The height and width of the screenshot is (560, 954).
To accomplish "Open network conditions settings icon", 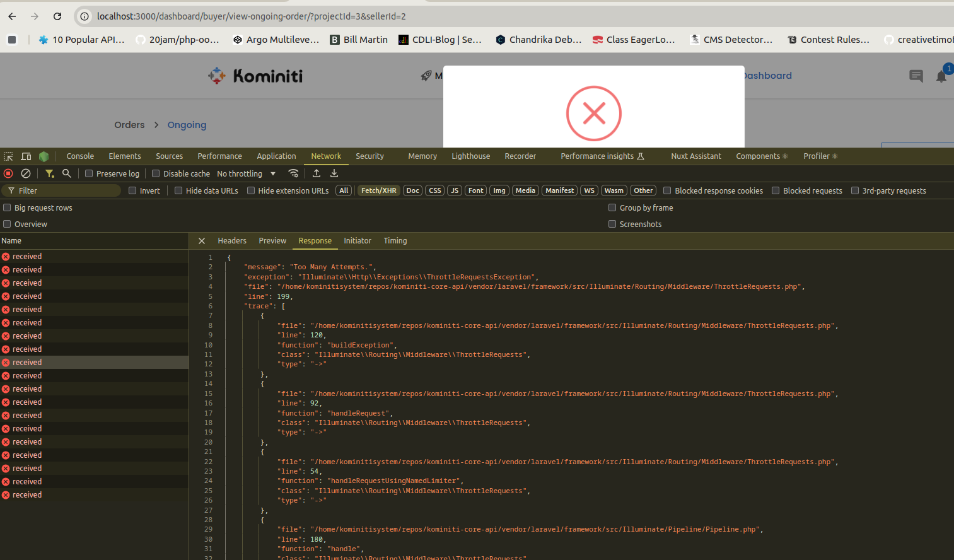I will coord(293,173).
